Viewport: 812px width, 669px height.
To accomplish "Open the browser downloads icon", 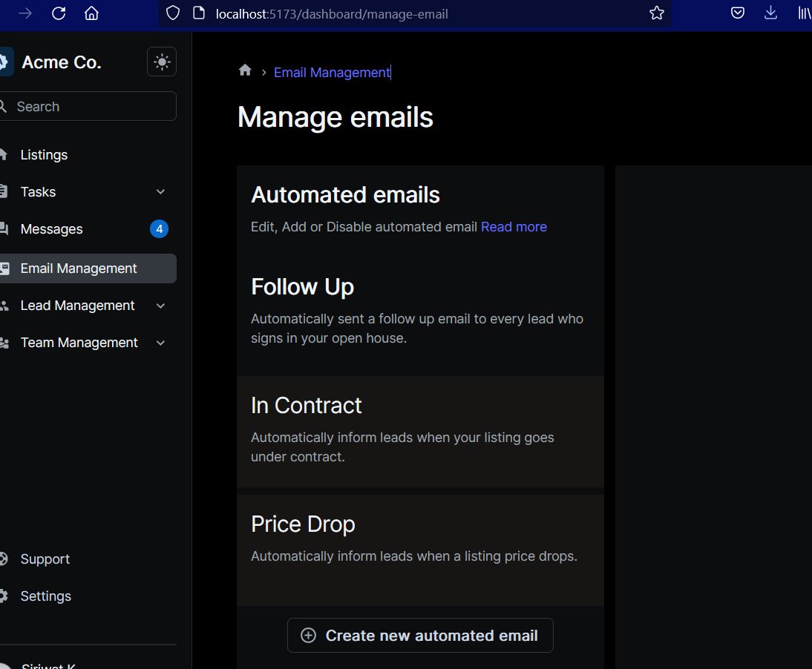I will coord(770,13).
